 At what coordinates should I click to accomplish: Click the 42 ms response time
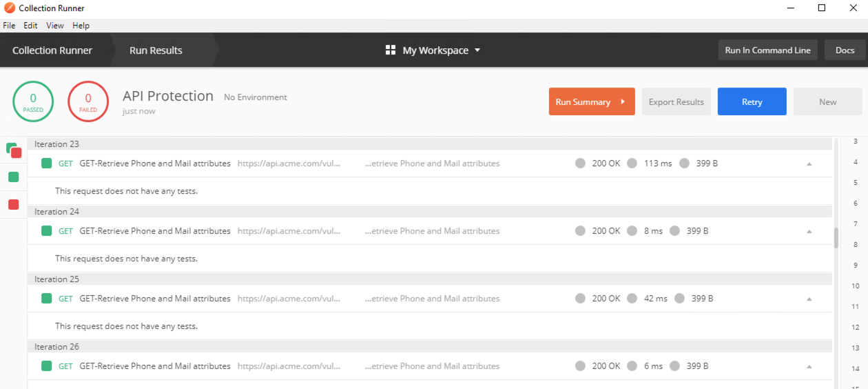click(x=656, y=299)
